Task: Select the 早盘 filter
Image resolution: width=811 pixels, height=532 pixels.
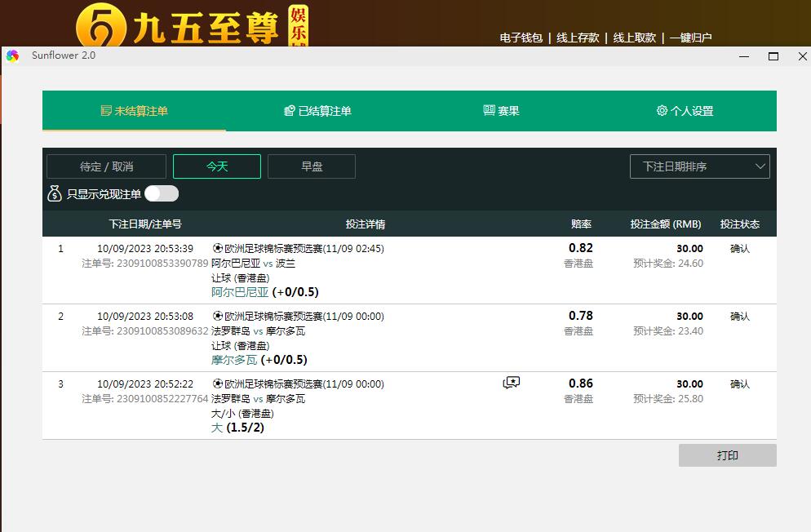Action: pyautogui.click(x=312, y=166)
